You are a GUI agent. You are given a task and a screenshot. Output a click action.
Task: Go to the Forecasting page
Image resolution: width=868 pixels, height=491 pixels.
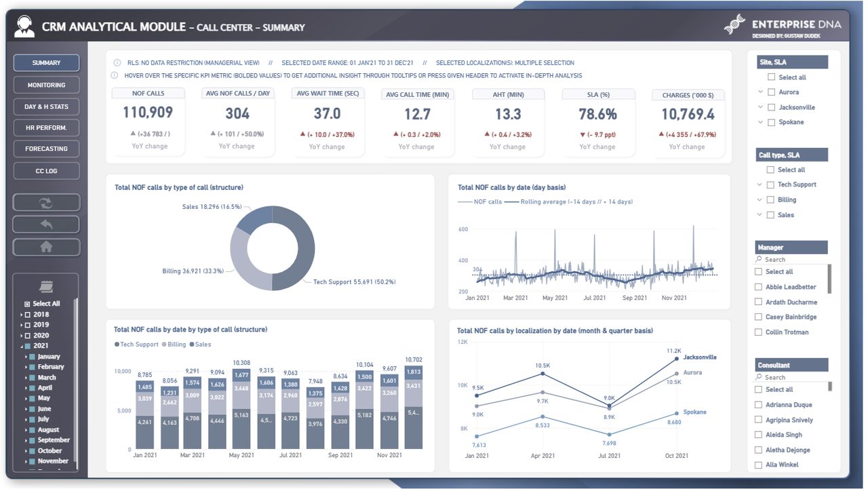pos(46,149)
